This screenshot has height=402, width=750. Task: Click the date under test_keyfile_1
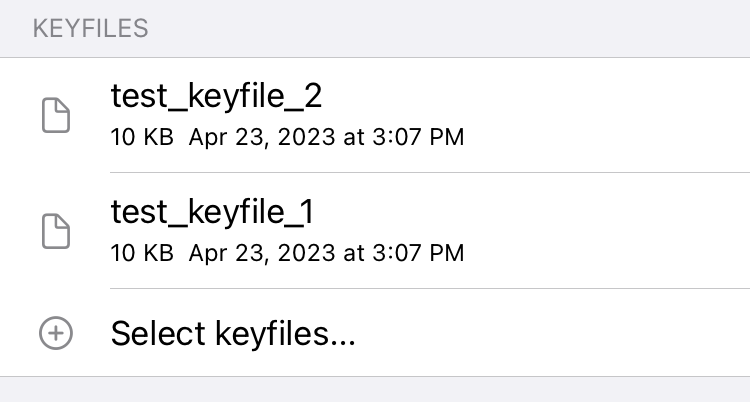pos(327,253)
